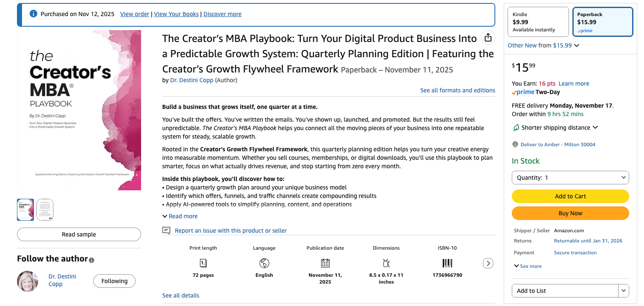Open the Quantity dropdown

[570, 178]
